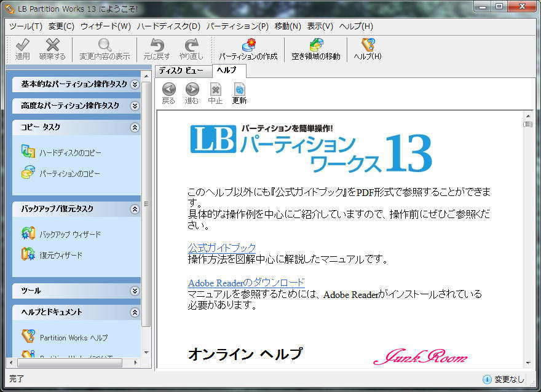541x392 pixels.
Task: Click the オンライン ヘルプ heading
Action: point(245,354)
